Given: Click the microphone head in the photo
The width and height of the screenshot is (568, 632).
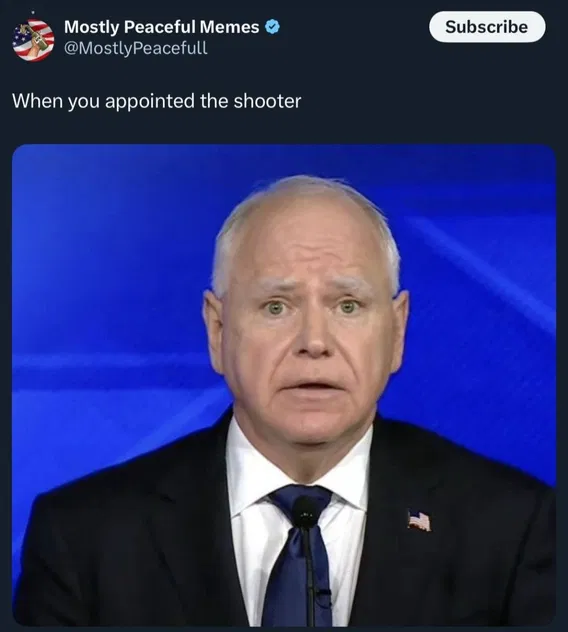Looking at the screenshot, I should click(305, 512).
